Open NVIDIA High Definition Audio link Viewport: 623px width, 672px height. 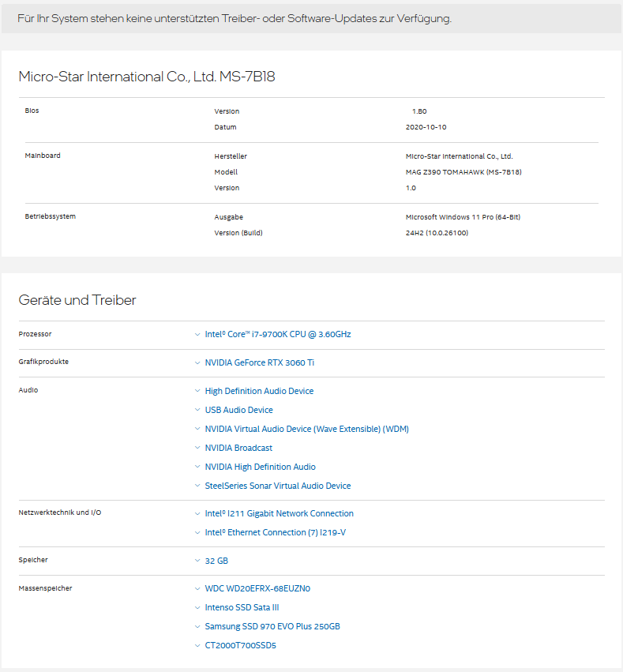click(x=260, y=466)
